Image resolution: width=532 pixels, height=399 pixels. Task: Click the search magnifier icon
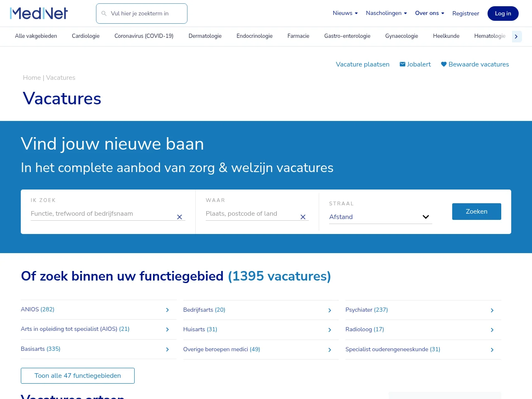point(104,13)
